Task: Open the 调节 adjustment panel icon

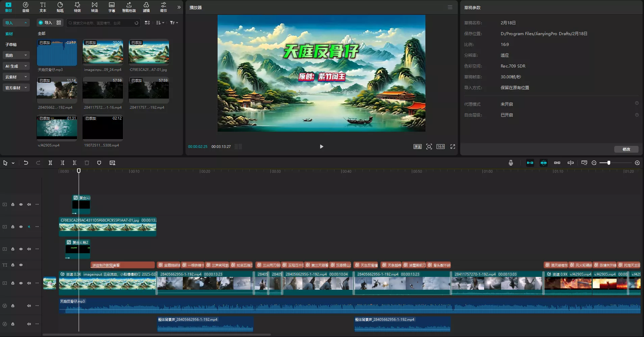Action: (x=164, y=7)
